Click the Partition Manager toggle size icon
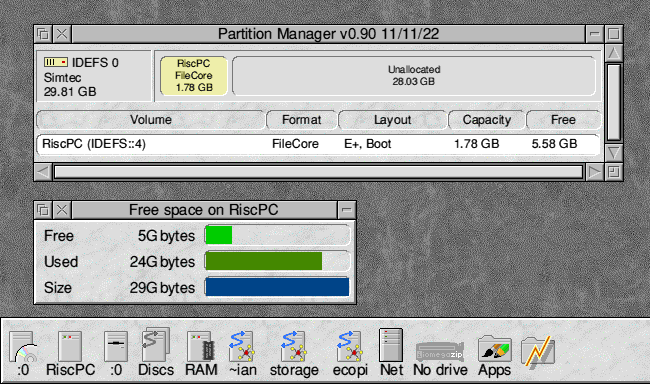Screen dimensions: 650x384 [x=614, y=34]
